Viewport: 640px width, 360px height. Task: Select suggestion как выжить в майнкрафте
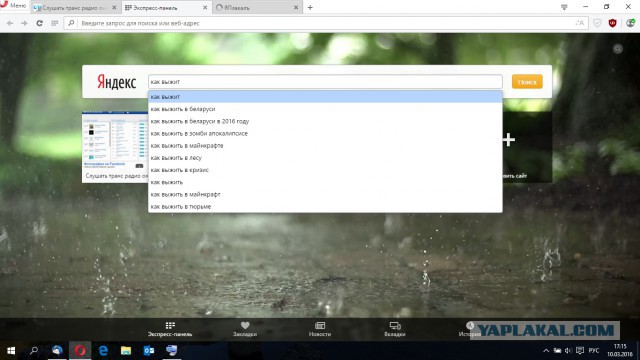point(325,146)
